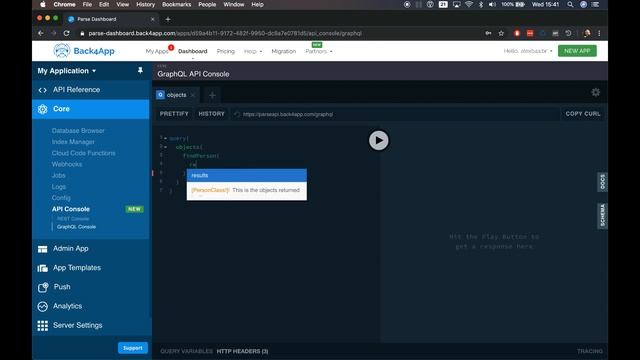The width and height of the screenshot is (640, 360).
Task: Open the REST Console
Action: [73, 219]
